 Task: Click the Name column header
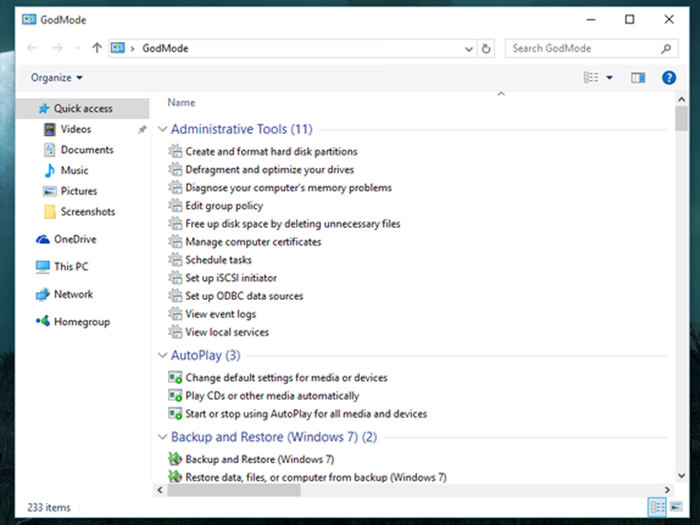(181, 102)
